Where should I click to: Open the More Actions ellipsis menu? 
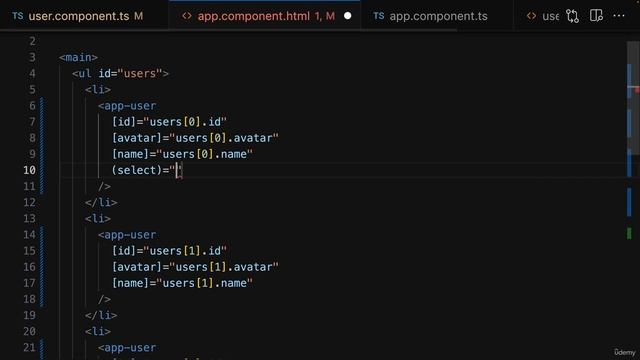[x=619, y=16]
